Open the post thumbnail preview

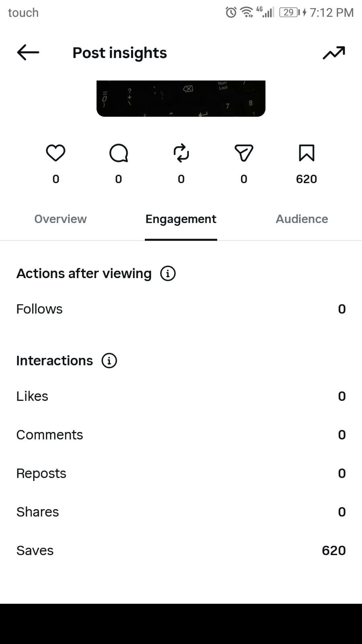(x=181, y=99)
